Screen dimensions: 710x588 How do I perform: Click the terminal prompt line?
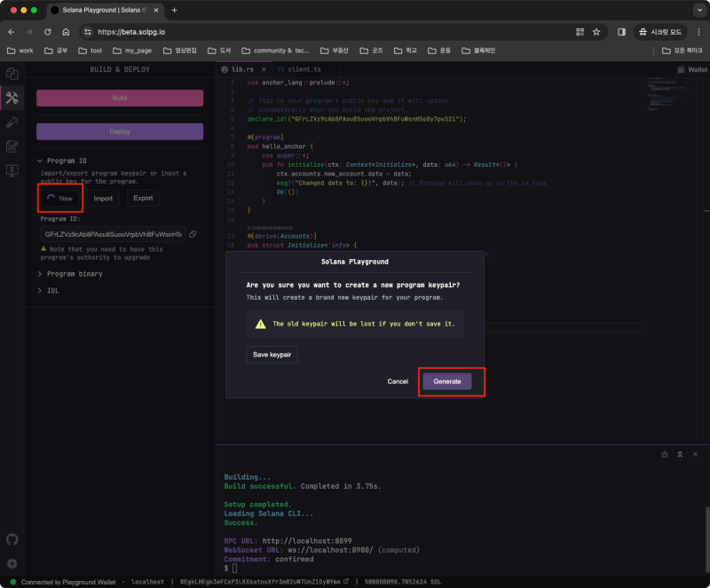coord(231,568)
